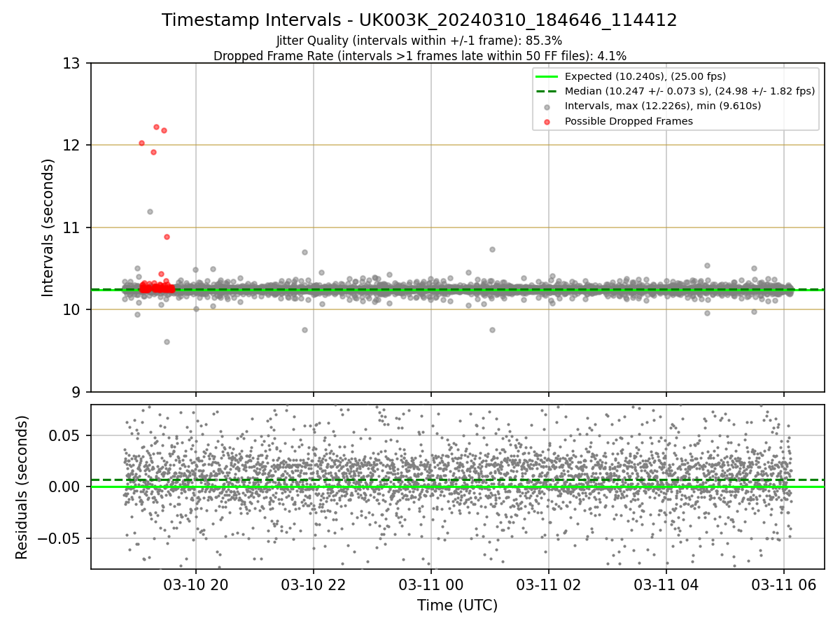Click the gray outlier point near 11.2 s
The image size is (840, 630).
pos(150,211)
